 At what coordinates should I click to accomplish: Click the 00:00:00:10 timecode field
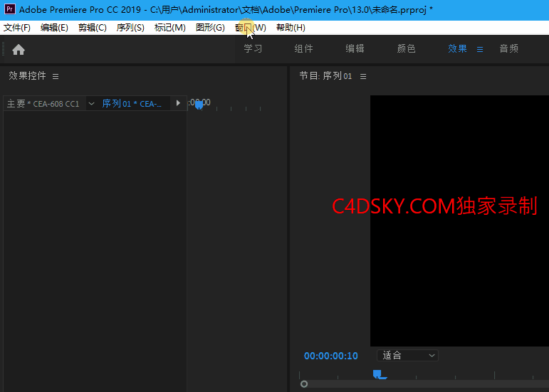coord(331,356)
